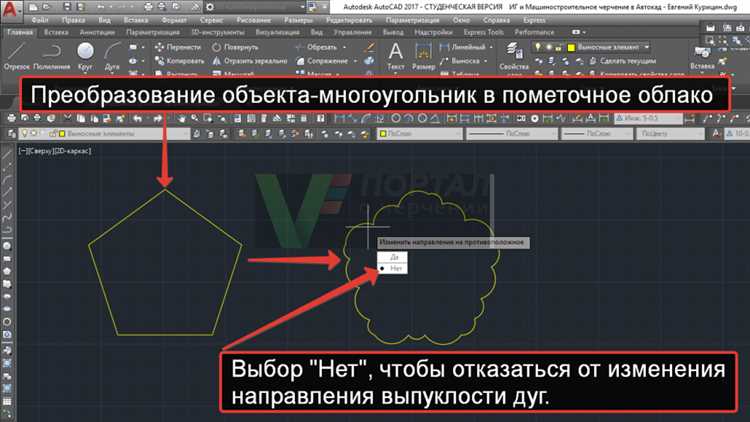Viewport: 750px width, 422px height.
Task: Expand the Сопряжение dropdown arrow
Action: [355, 61]
